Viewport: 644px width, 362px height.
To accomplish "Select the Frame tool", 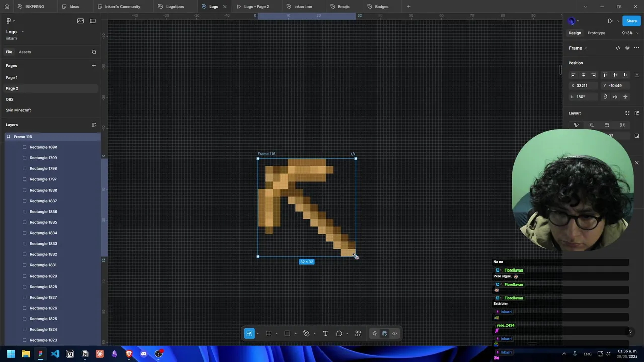I will point(268,333).
